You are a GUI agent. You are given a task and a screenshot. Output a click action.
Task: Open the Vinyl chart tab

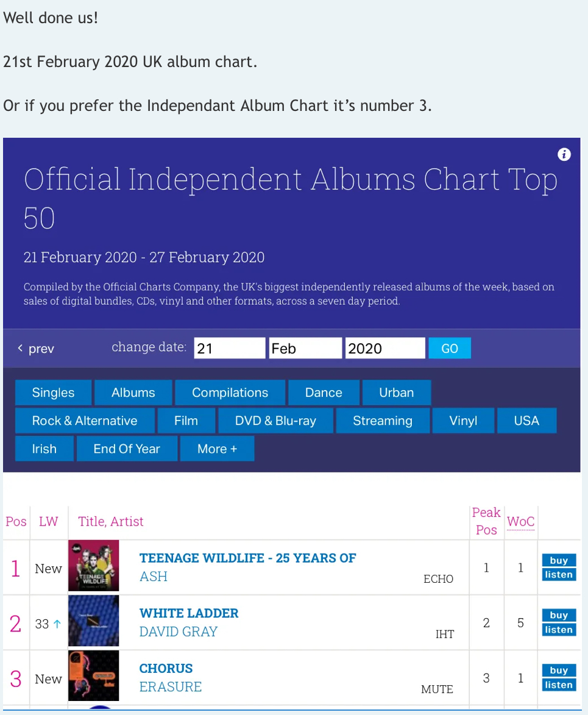click(x=463, y=421)
